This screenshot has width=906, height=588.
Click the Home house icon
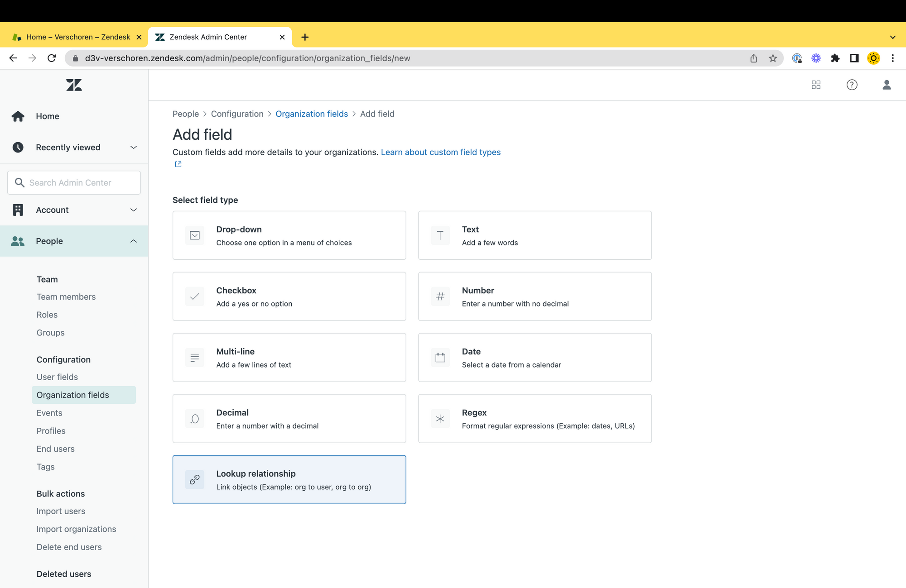tap(18, 116)
